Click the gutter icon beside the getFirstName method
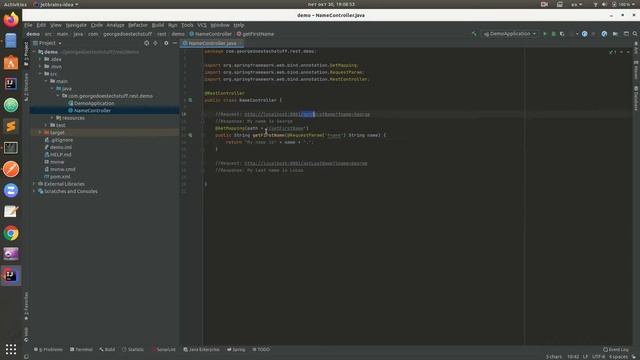This screenshot has width=640, height=360. coord(190,135)
